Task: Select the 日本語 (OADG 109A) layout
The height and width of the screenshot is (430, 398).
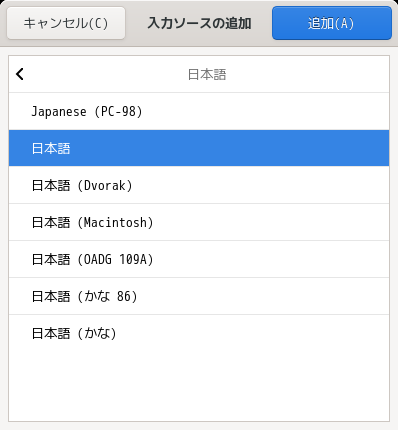Action: (199, 259)
